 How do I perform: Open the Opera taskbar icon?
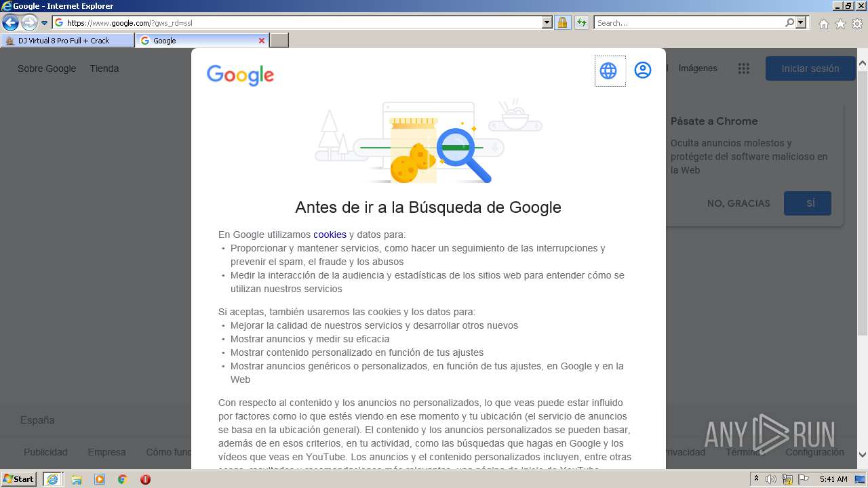(x=145, y=479)
